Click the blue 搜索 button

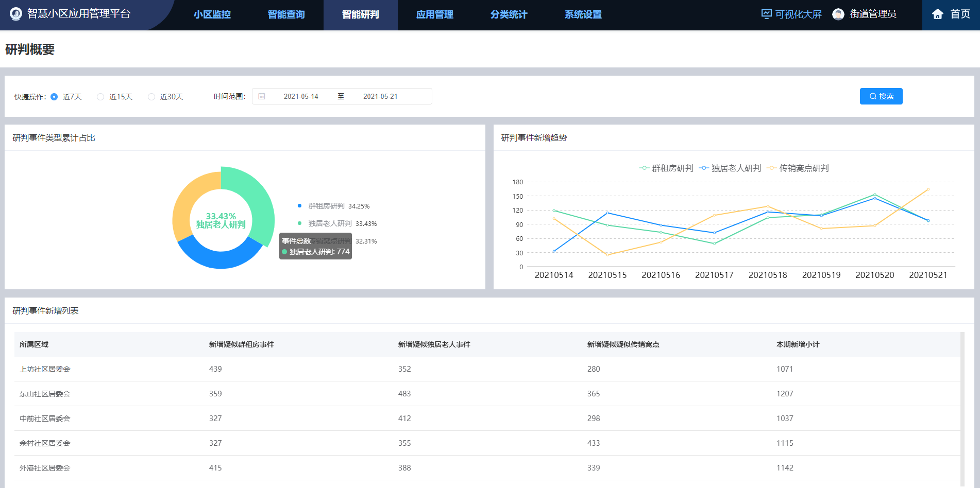(x=881, y=96)
